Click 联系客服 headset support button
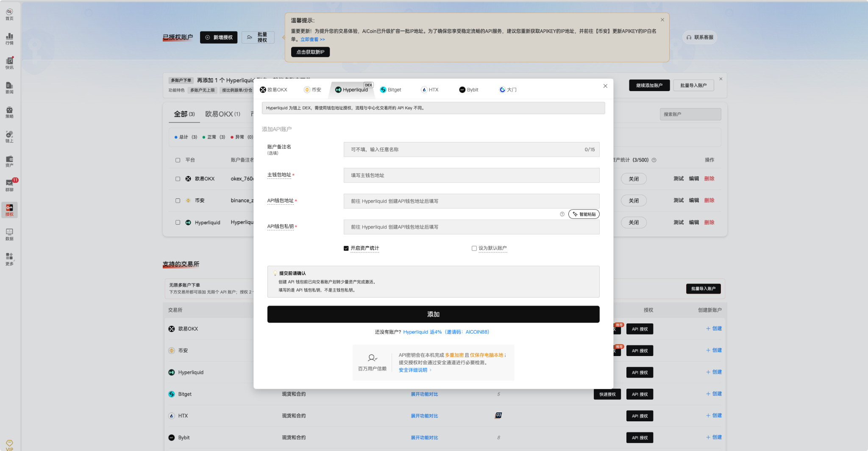Screen dimensions: 868x451 click(700, 37)
